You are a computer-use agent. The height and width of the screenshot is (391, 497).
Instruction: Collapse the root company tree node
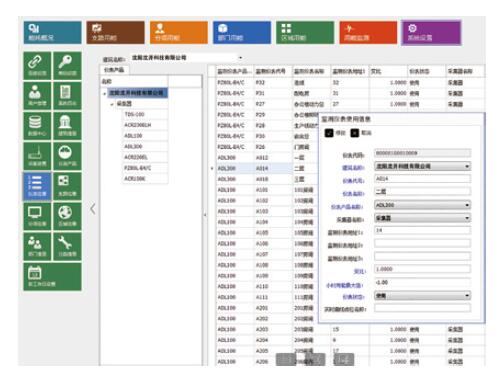pyautogui.click(x=104, y=94)
